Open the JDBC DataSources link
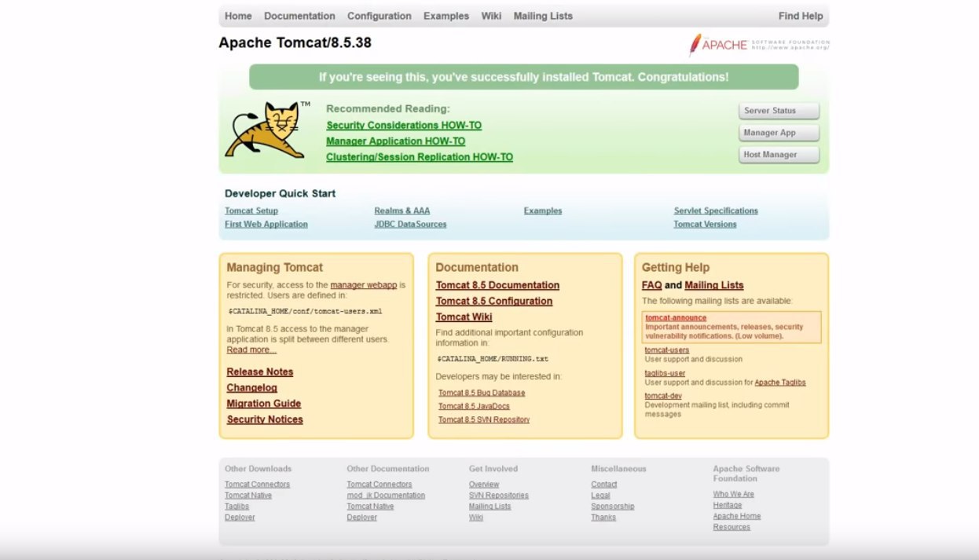 (x=410, y=224)
